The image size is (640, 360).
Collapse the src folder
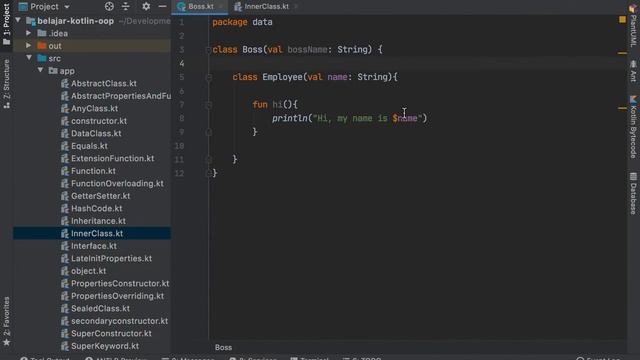tap(29, 58)
